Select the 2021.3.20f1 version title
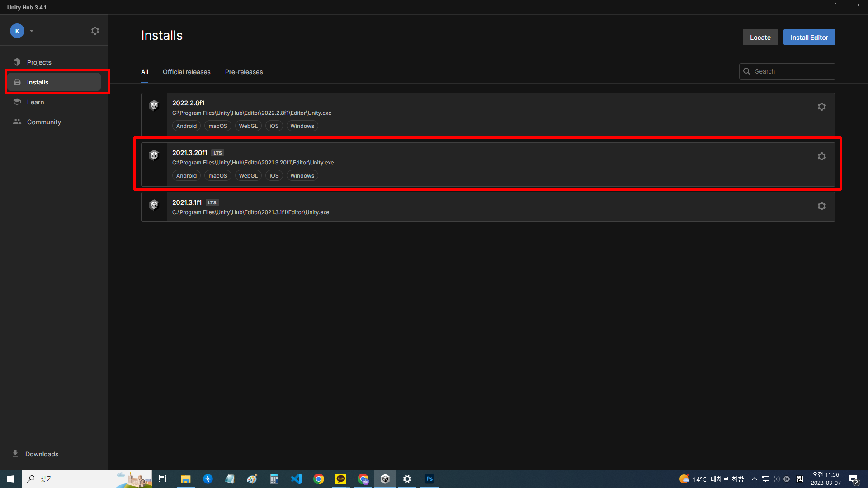This screenshot has height=488, width=868. [190, 153]
